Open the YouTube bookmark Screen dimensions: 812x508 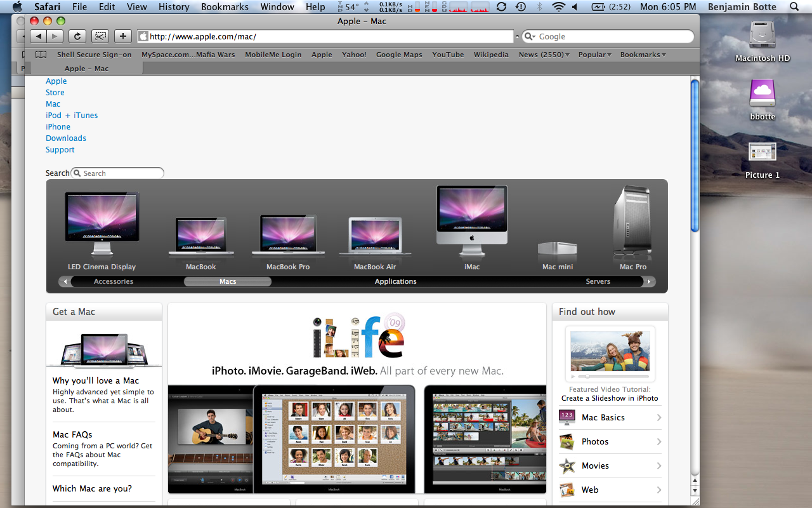click(448, 55)
